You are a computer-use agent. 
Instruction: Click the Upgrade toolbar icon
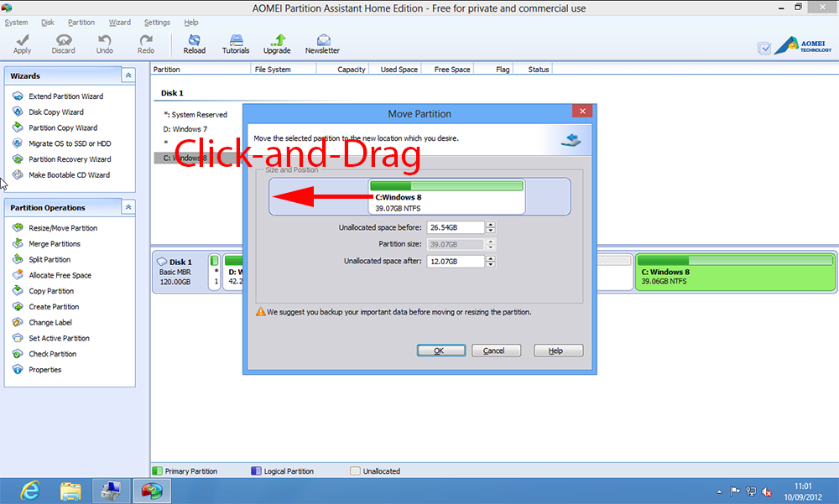(277, 44)
